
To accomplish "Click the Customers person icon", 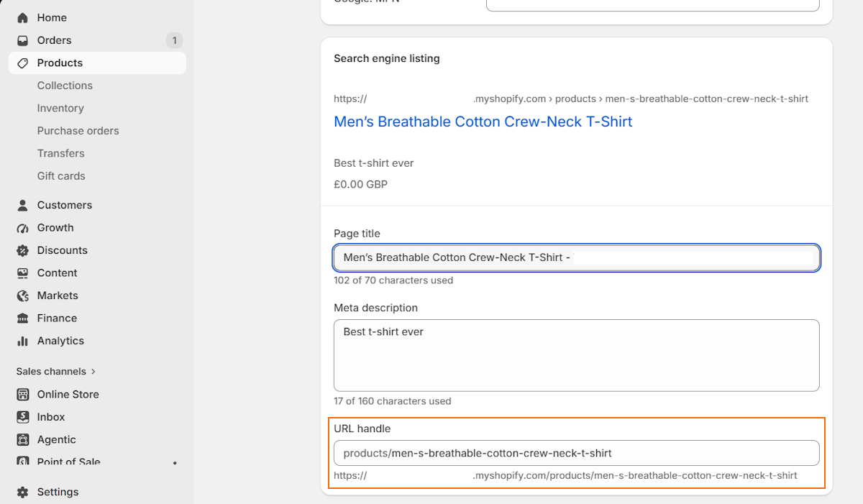I will (23, 205).
